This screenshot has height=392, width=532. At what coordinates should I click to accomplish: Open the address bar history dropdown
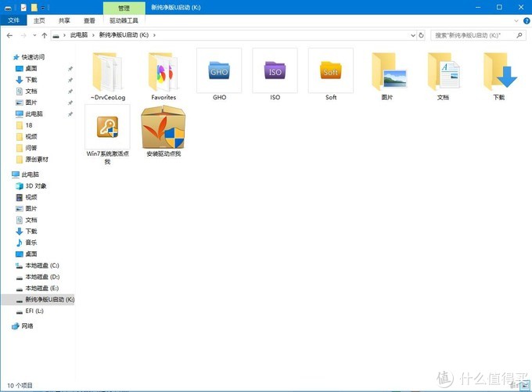point(413,35)
